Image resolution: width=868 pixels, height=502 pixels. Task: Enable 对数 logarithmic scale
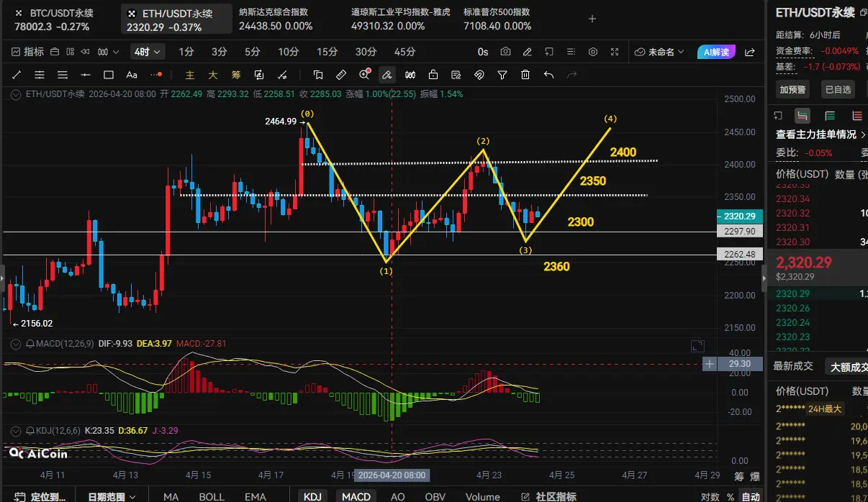click(x=710, y=496)
